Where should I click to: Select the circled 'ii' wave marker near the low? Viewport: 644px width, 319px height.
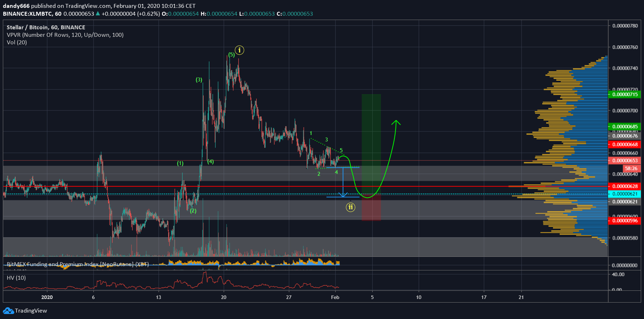point(351,207)
